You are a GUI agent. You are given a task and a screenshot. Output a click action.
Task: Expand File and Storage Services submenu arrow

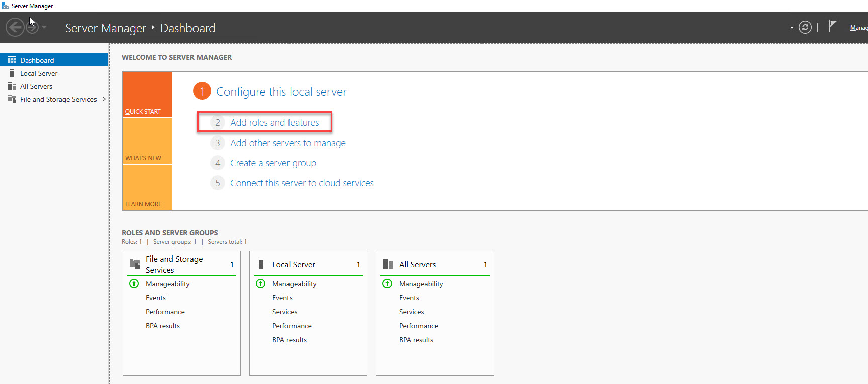point(104,99)
